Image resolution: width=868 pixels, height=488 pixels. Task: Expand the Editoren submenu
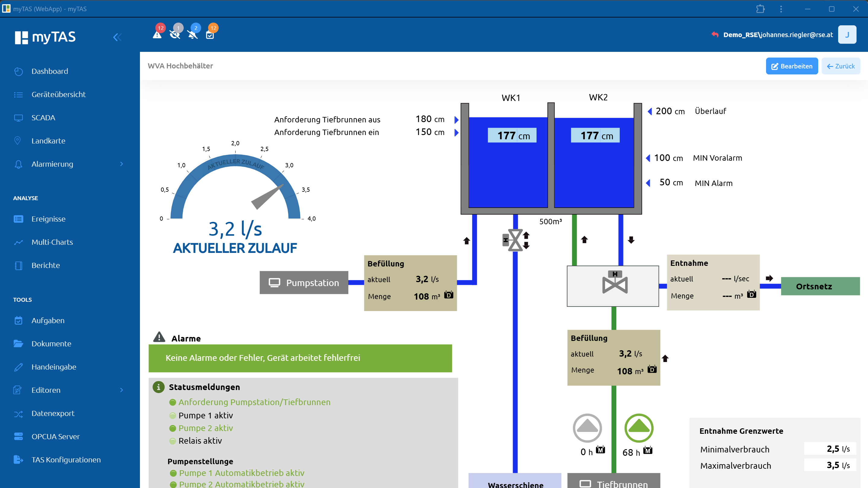pos(122,390)
